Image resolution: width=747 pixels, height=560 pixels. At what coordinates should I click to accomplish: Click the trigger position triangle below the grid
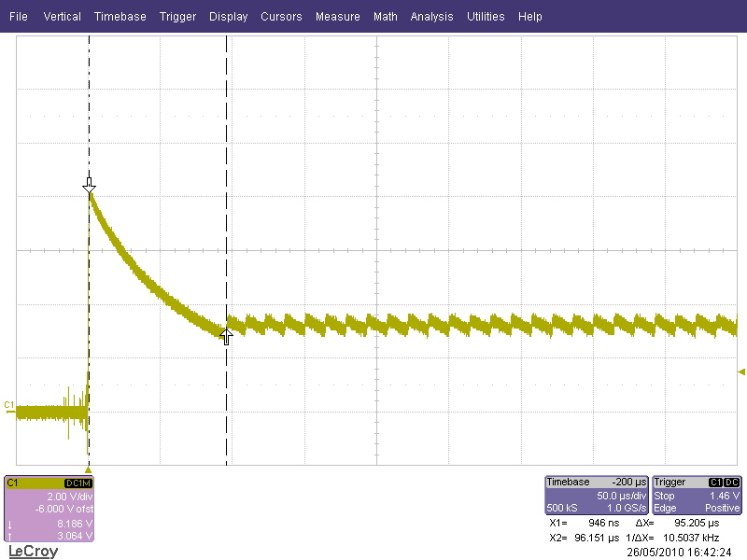[88, 470]
